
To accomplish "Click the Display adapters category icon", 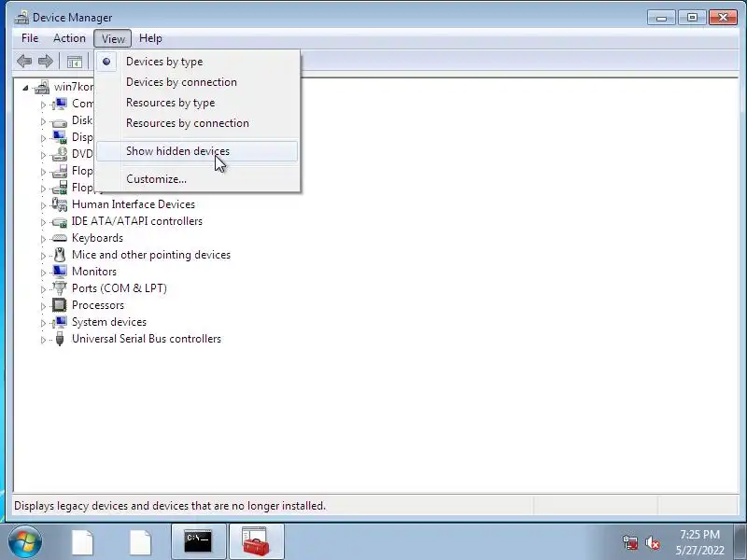I will (60, 137).
